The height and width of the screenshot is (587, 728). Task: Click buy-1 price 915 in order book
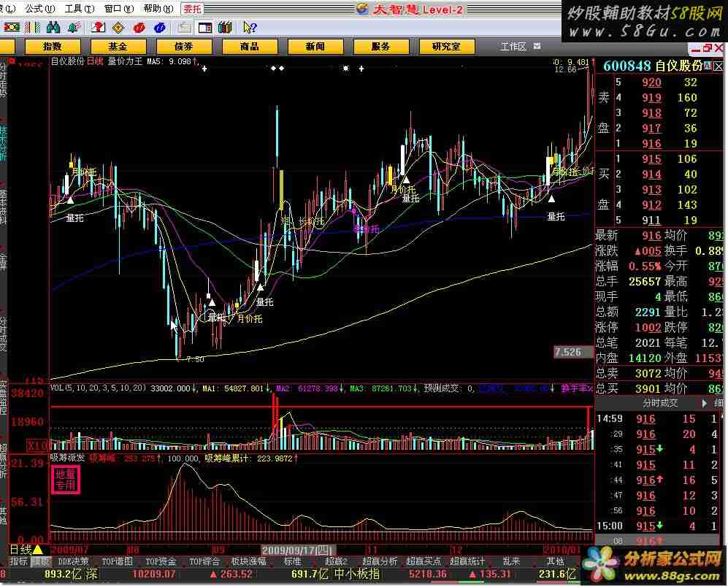(x=651, y=159)
